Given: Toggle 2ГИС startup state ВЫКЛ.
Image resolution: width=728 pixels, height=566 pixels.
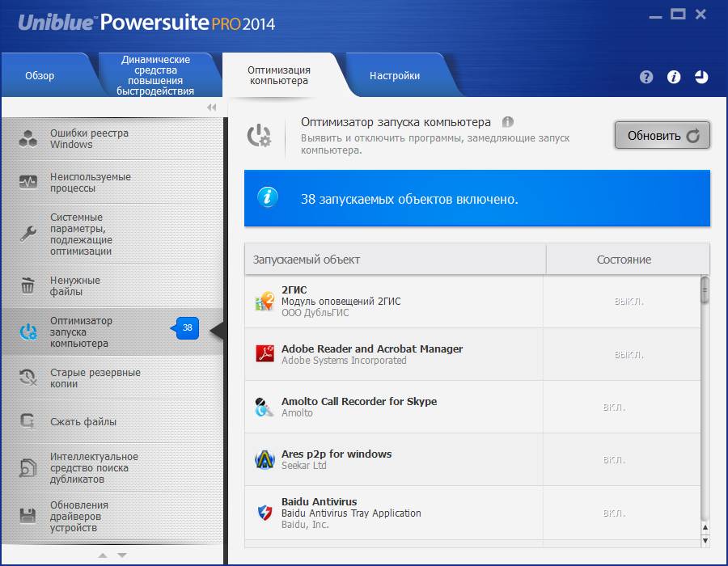Looking at the screenshot, I should click(x=629, y=302).
